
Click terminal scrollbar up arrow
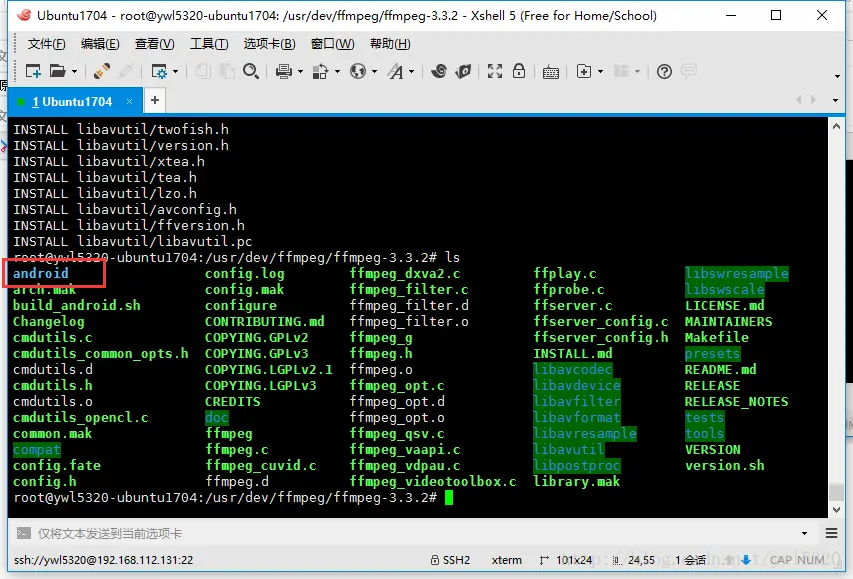coord(836,126)
